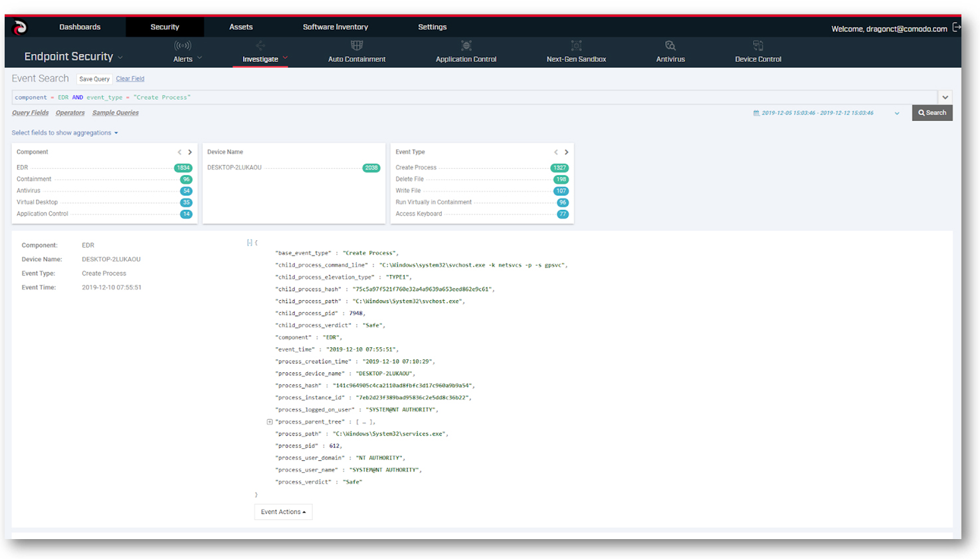Open the Auto Containment shield icon
Screen dimensions: 980x559
click(x=357, y=45)
